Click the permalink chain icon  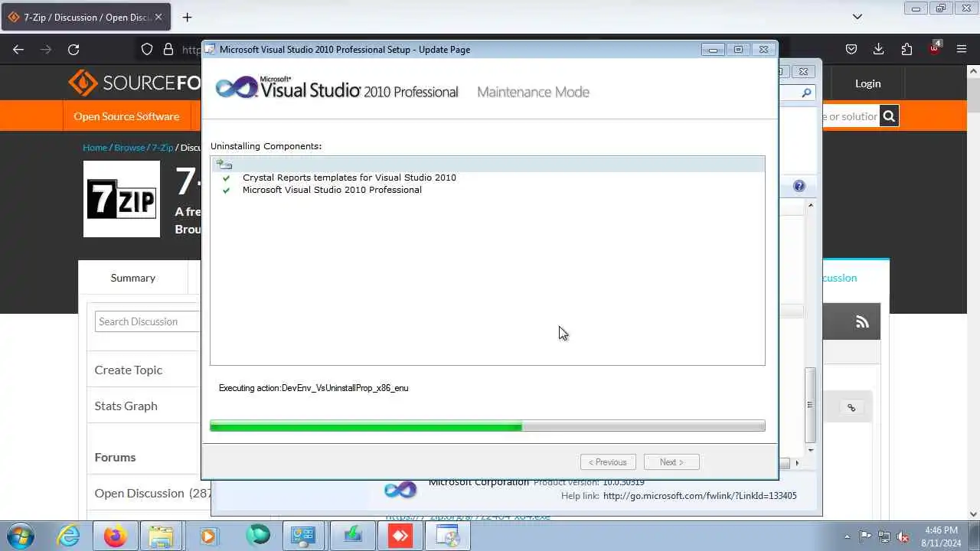click(x=851, y=408)
